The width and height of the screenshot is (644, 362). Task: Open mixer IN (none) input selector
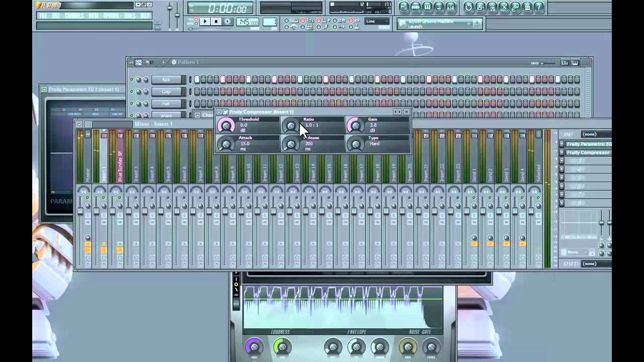click(596, 134)
